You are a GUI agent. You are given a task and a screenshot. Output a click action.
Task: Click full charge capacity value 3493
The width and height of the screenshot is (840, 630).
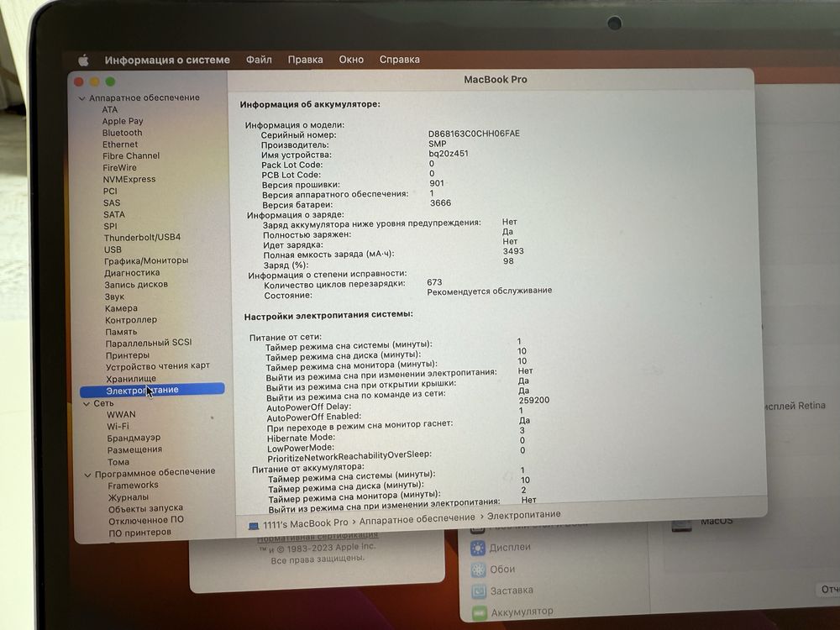pos(513,250)
